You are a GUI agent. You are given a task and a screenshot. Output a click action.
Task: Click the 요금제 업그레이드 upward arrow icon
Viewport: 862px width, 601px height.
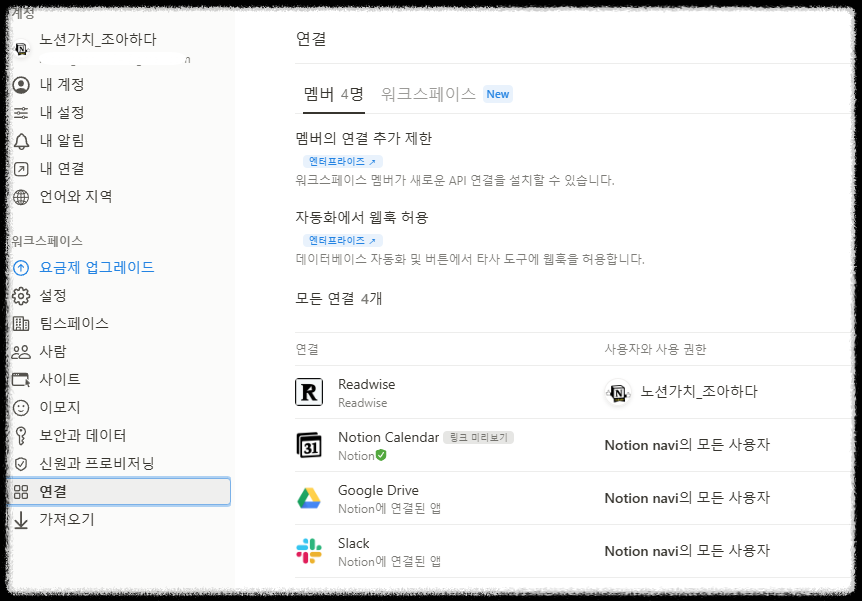(21, 266)
